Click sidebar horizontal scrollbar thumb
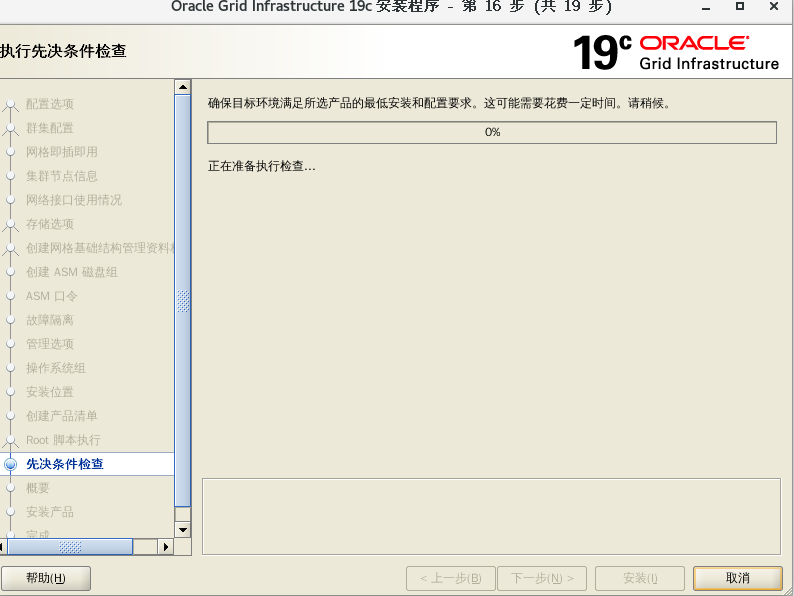The height and width of the screenshot is (596, 794). pyautogui.click(x=70, y=547)
